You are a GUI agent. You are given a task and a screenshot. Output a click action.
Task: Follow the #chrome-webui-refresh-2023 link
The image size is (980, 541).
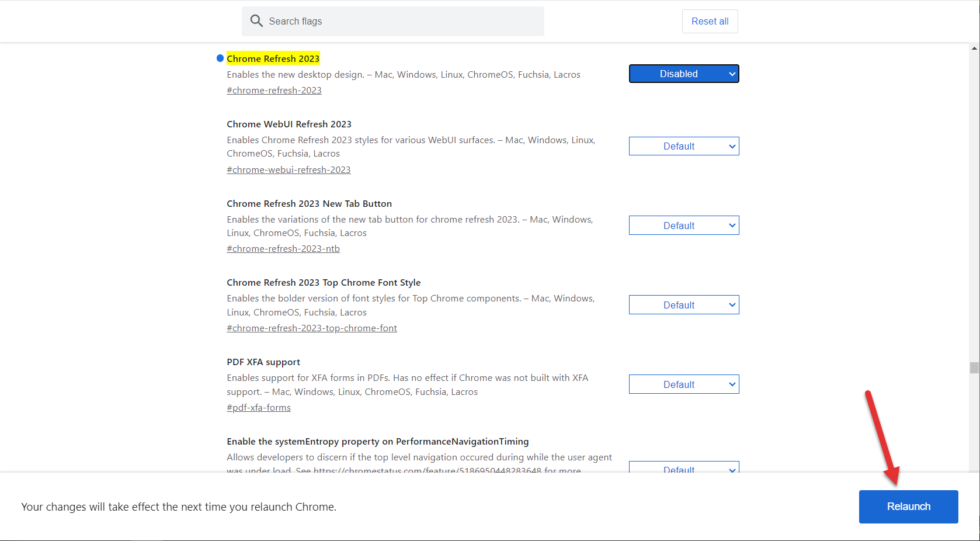click(289, 170)
